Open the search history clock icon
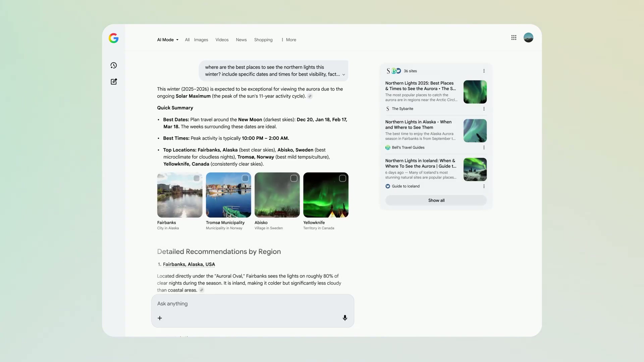 tap(114, 65)
